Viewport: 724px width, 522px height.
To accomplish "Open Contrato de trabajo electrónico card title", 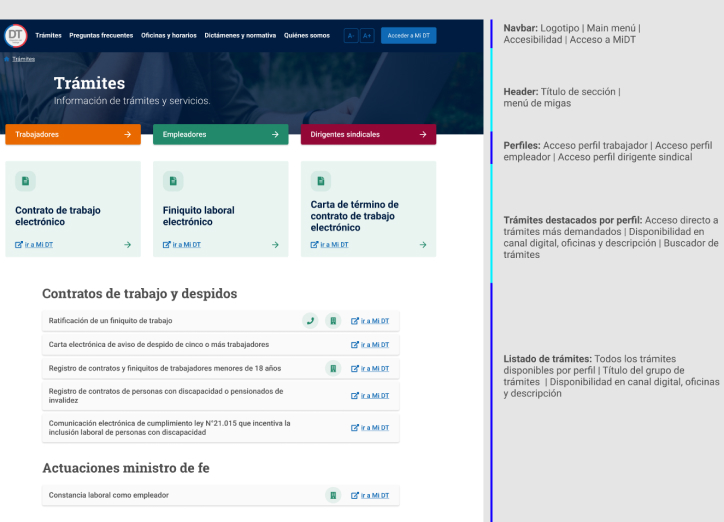I will (x=58, y=216).
